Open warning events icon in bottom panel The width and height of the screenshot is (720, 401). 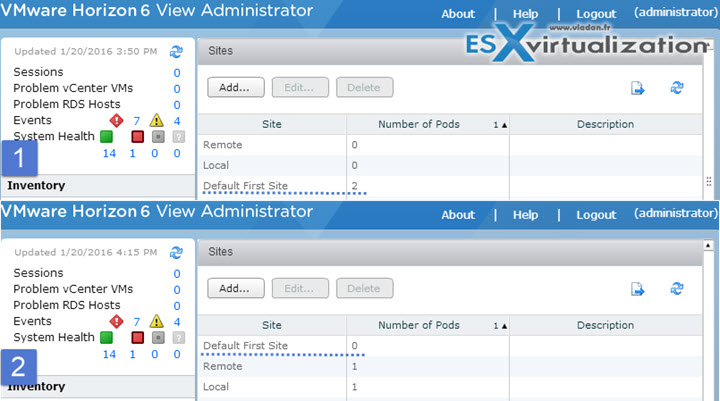point(156,321)
